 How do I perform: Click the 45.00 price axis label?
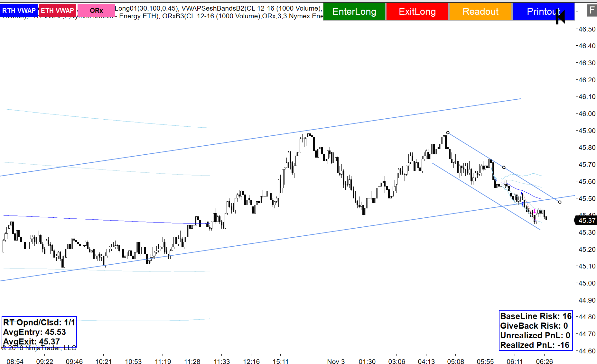pyautogui.click(x=587, y=283)
